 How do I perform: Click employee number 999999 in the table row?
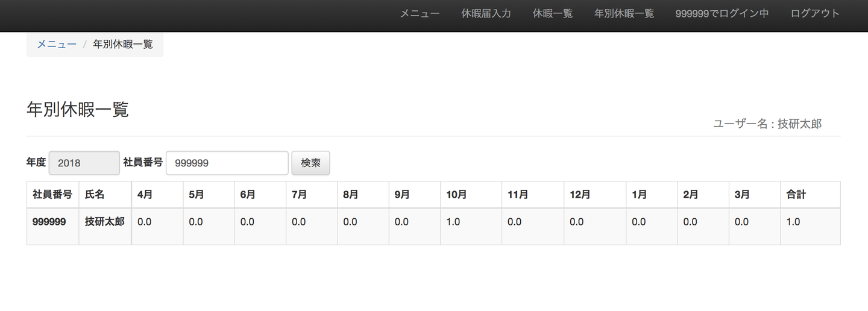pos(49,222)
